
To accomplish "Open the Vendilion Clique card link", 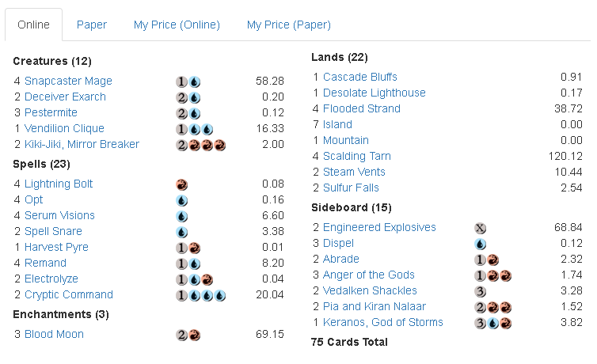I will click(x=64, y=128).
